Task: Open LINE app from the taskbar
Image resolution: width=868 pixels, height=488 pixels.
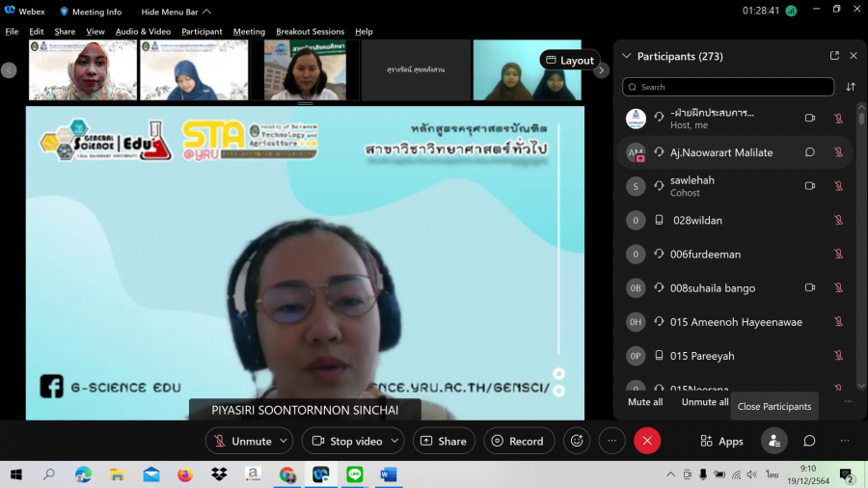Action: coord(354,474)
